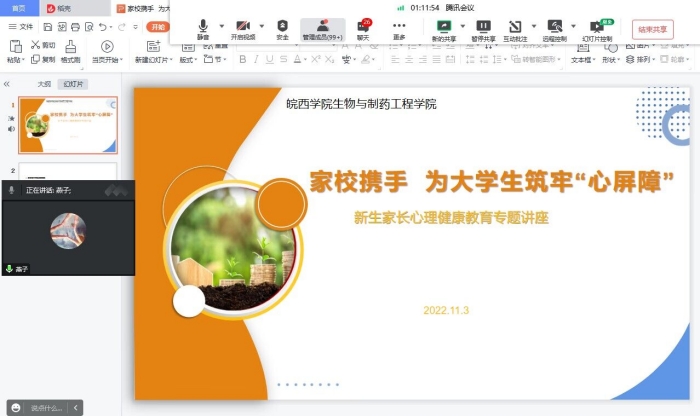The image size is (700, 416).
Task: Open 管理成员 member management panel
Action: (322, 28)
